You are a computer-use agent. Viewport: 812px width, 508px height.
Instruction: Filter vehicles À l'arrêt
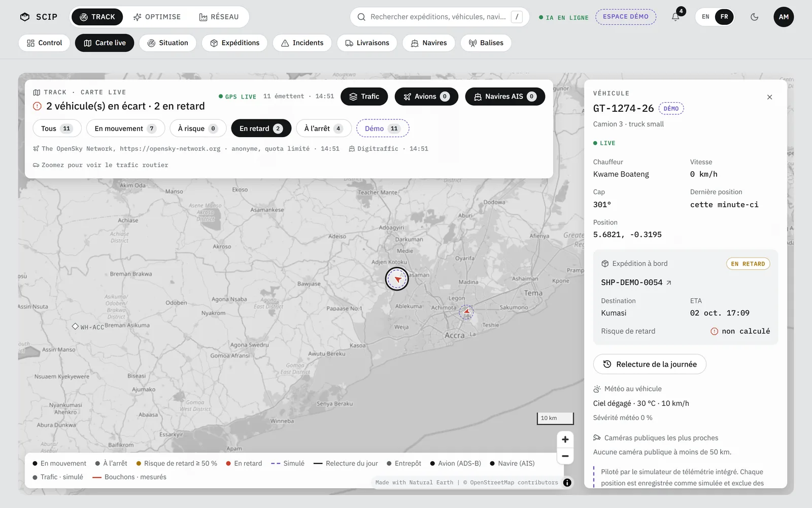tap(324, 129)
